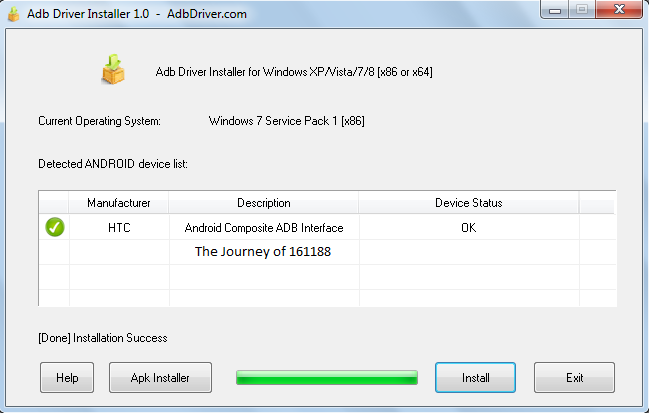Sort by the Description column header
This screenshot has height=413, width=649.
[x=264, y=203]
